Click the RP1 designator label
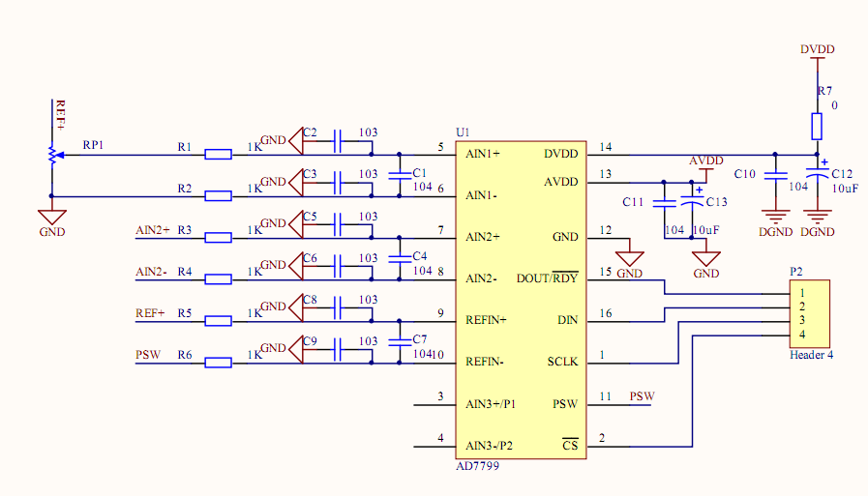This screenshot has width=868, height=496. click(x=93, y=145)
